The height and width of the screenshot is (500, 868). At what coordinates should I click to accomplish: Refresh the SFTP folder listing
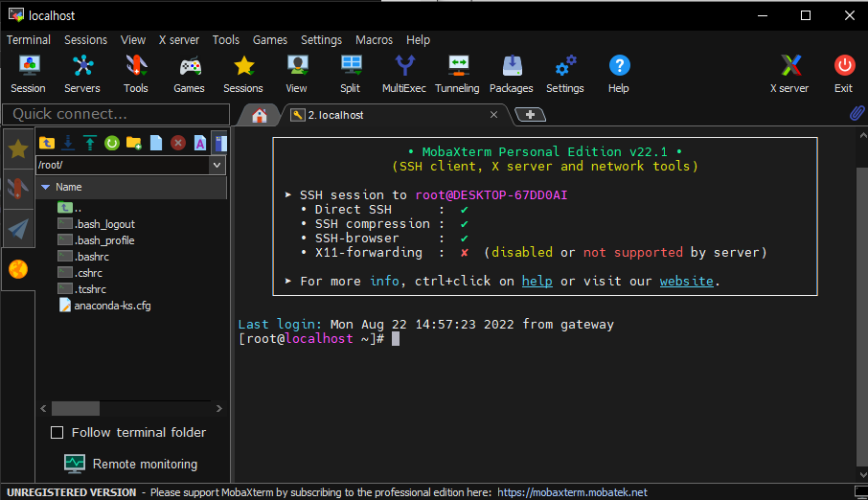point(112,144)
